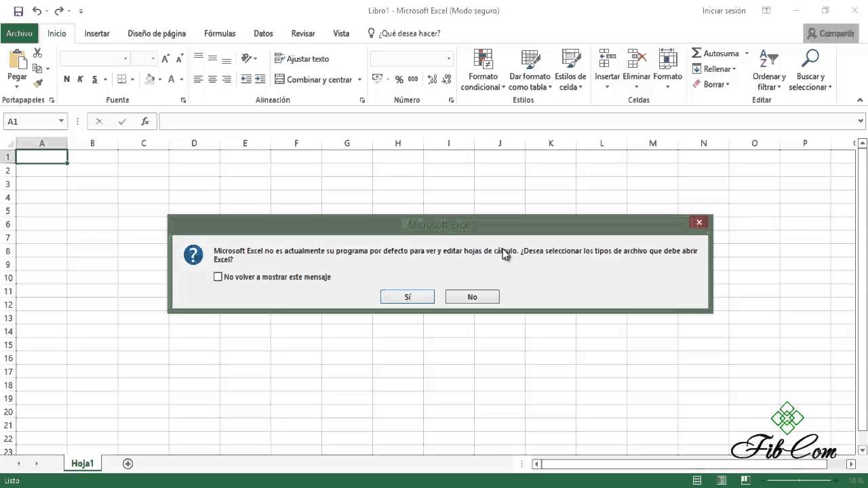Click the Redo arrow icon
This screenshot has width=868, height=488.
tap(59, 11)
